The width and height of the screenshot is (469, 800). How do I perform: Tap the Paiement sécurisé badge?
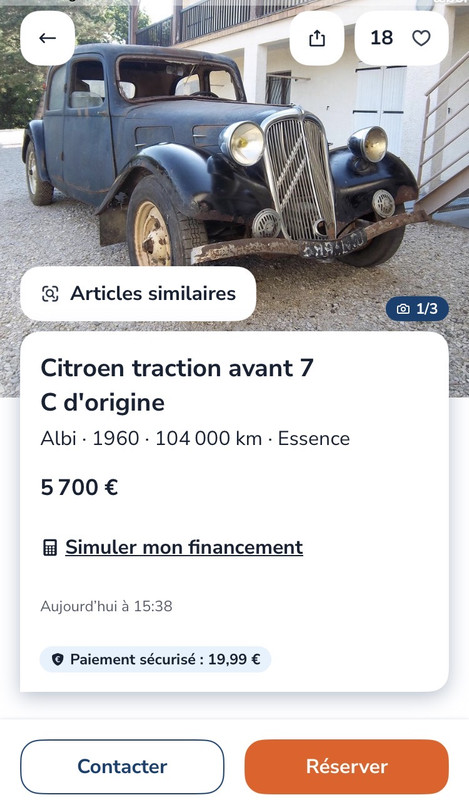pyautogui.click(x=155, y=659)
